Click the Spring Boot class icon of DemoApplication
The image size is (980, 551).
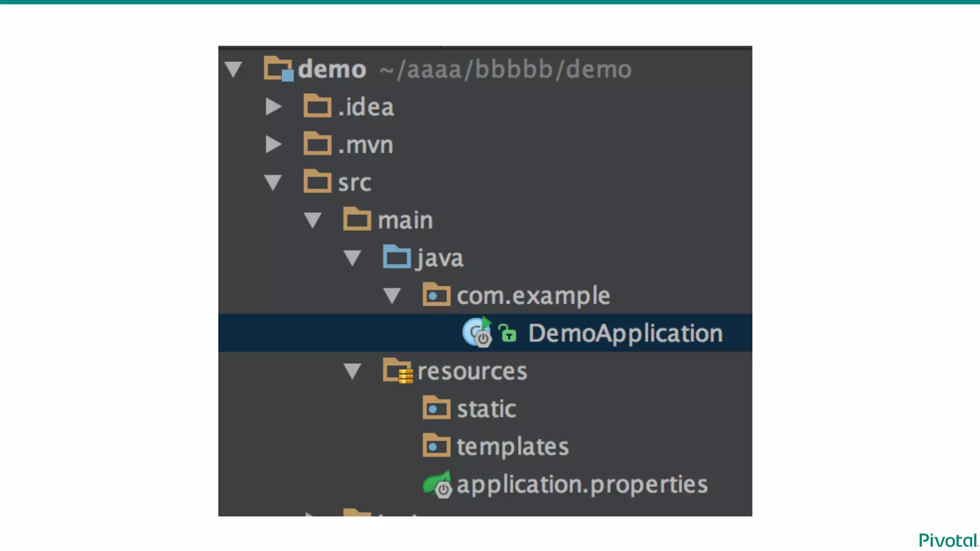pyautogui.click(x=477, y=332)
